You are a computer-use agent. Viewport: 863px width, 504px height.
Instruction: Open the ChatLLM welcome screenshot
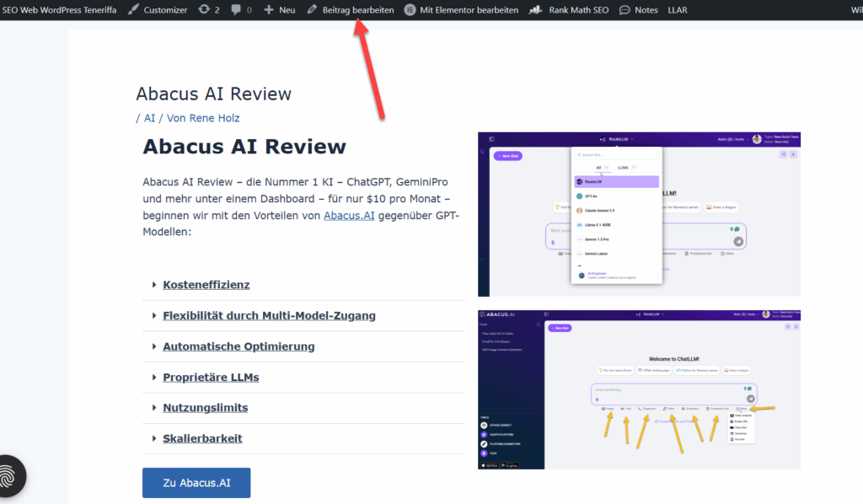click(x=639, y=389)
